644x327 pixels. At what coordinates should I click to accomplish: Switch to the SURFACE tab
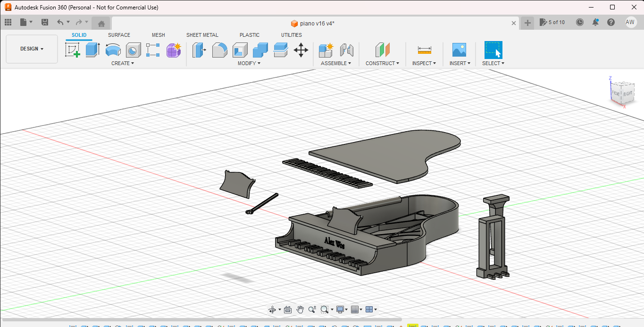tap(118, 34)
